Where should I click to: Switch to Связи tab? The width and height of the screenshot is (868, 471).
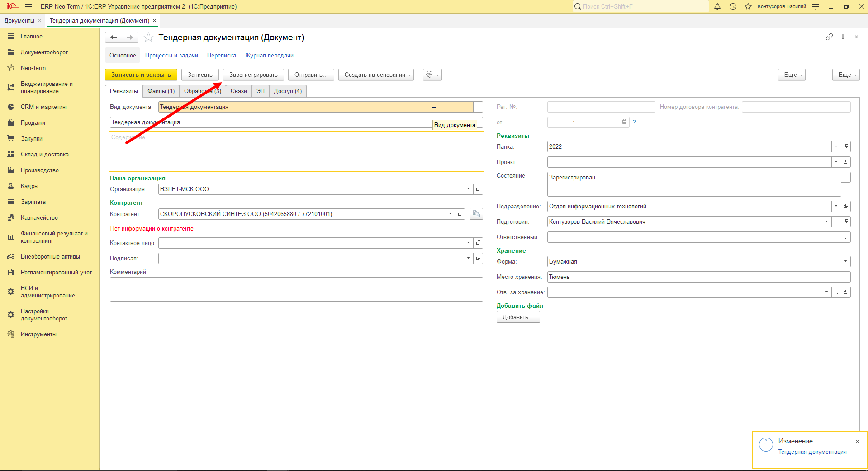click(x=238, y=91)
